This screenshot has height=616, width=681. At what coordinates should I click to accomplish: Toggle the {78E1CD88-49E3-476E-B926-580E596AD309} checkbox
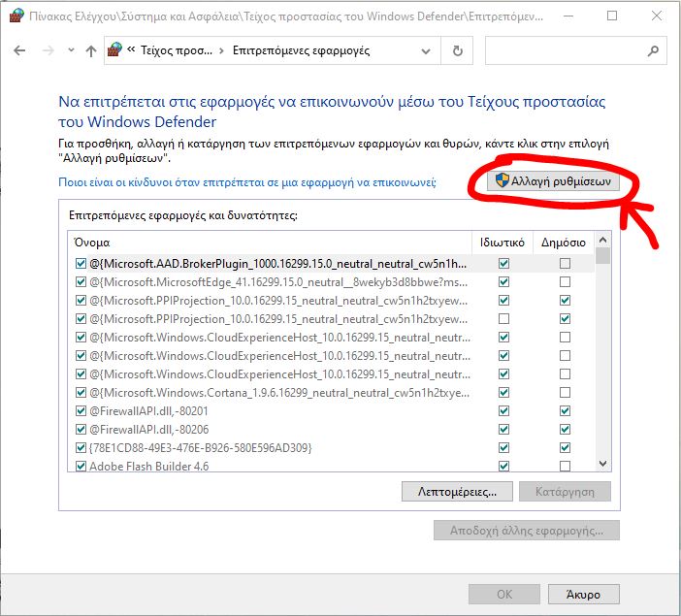tap(81, 448)
